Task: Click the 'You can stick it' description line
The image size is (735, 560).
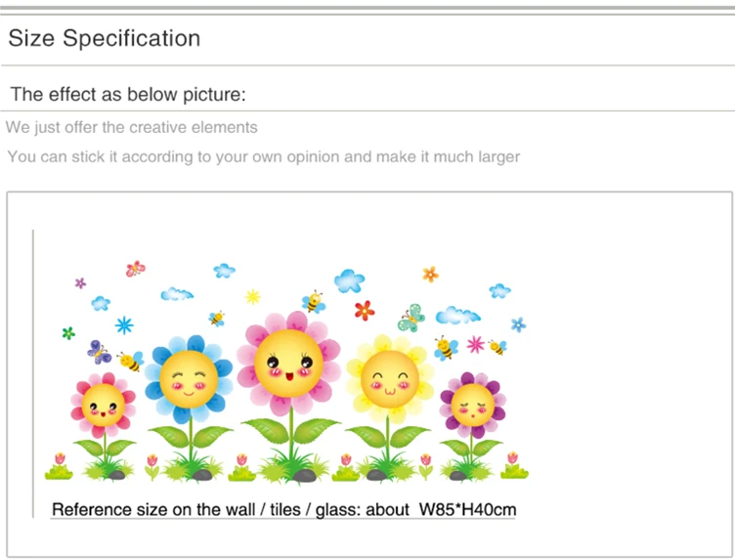Action: coord(264,156)
